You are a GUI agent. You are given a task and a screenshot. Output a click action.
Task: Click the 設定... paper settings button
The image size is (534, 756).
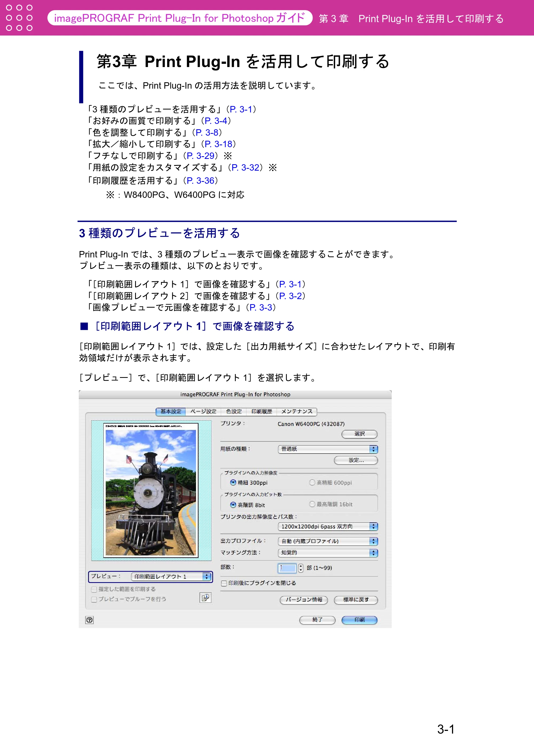(356, 460)
